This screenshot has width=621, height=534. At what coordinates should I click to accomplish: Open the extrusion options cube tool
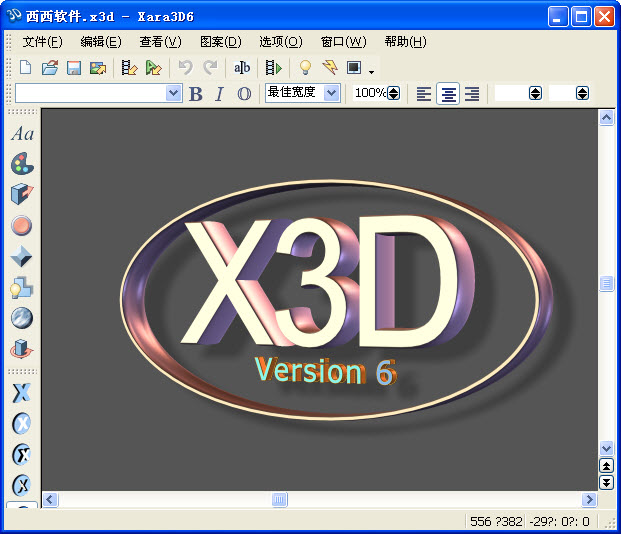21,195
